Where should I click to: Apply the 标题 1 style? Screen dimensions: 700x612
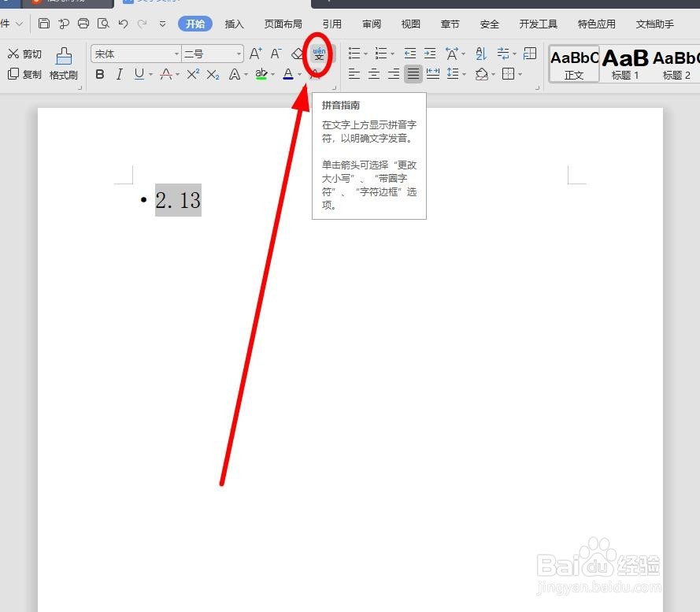pos(625,64)
